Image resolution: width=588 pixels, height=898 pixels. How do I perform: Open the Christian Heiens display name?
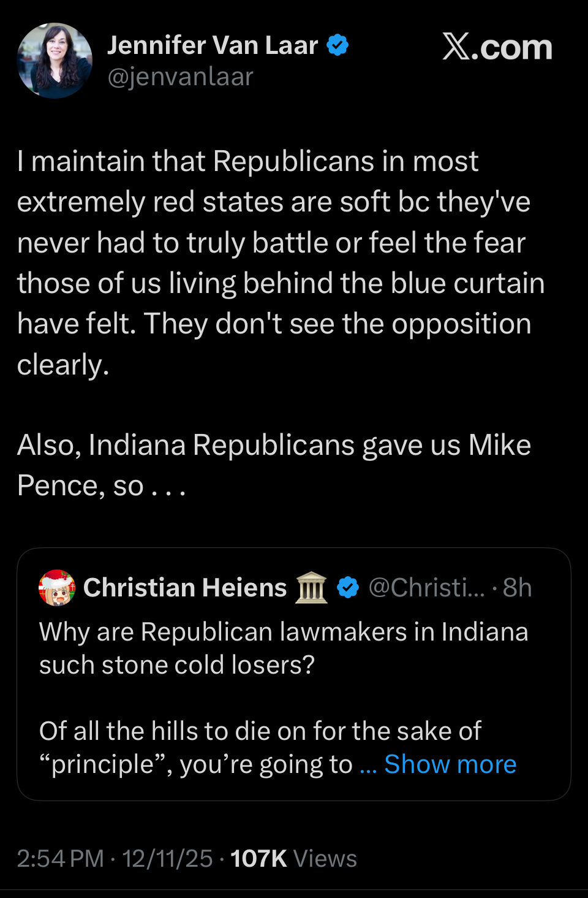point(185,588)
